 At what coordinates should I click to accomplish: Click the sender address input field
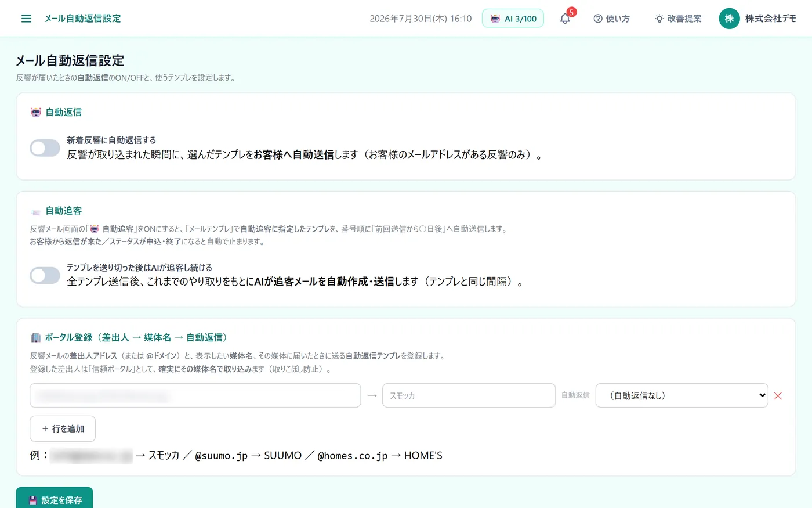point(195,395)
